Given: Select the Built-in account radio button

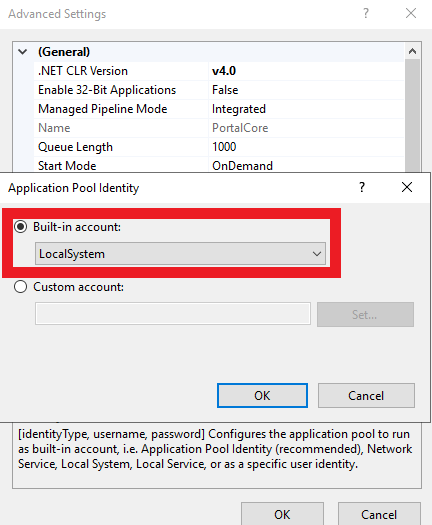Looking at the screenshot, I should click(20, 227).
